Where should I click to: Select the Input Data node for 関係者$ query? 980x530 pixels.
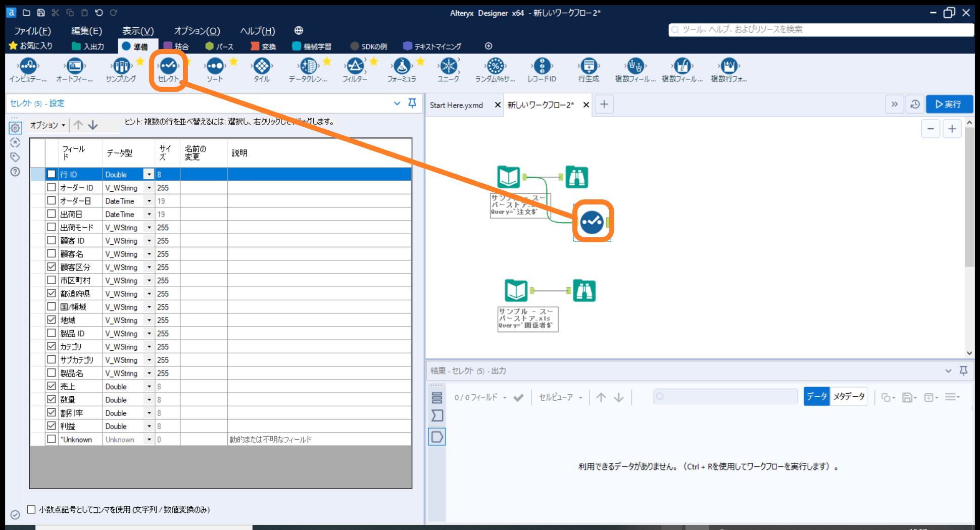(516, 291)
